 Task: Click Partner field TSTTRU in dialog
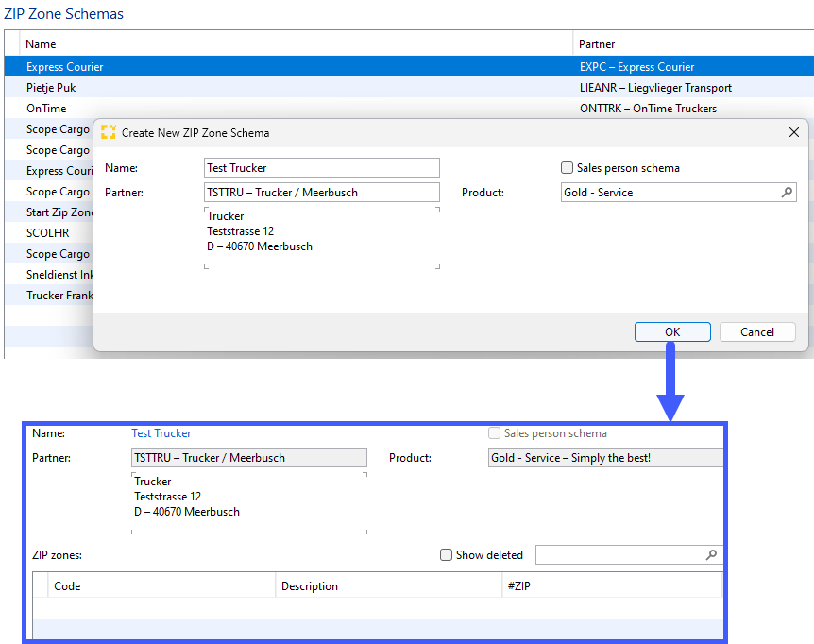(x=322, y=193)
